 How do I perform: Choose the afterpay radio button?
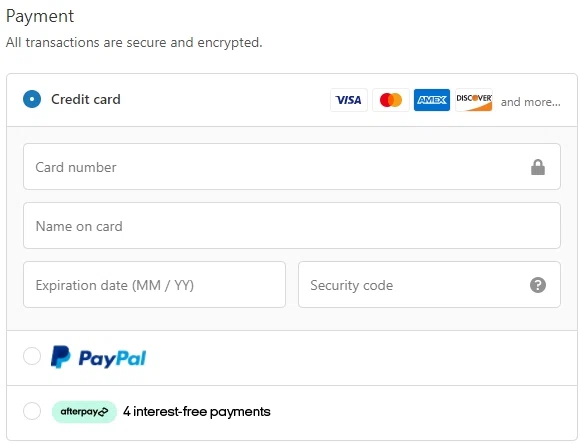coord(32,411)
